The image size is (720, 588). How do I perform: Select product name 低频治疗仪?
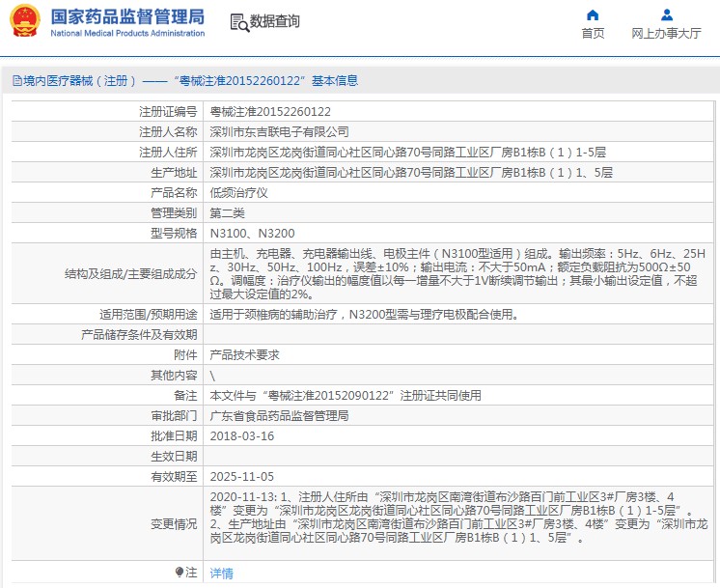tap(238, 192)
